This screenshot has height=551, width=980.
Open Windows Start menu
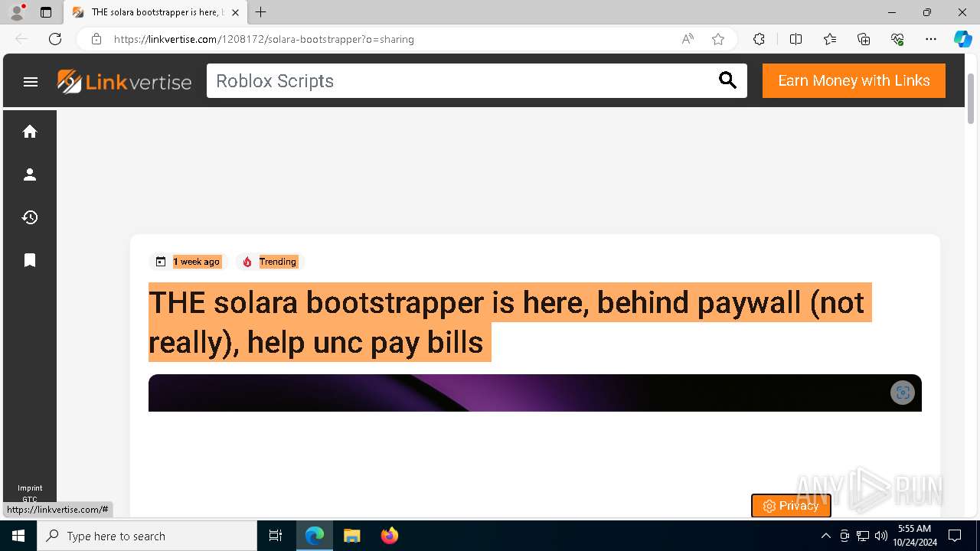pyautogui.click(x=18, y=536)
